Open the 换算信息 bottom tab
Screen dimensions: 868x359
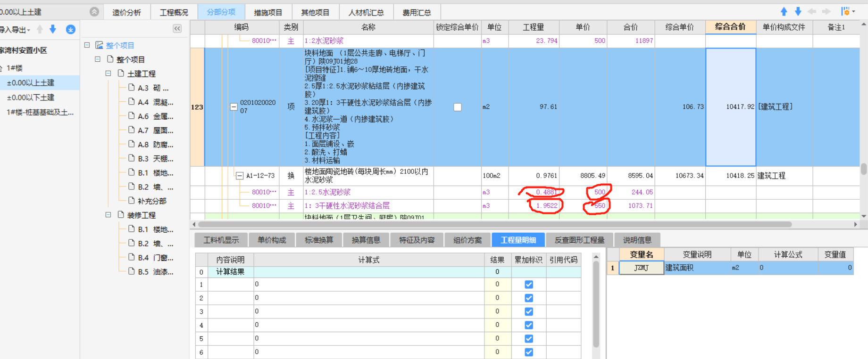[x=366, y=240]
